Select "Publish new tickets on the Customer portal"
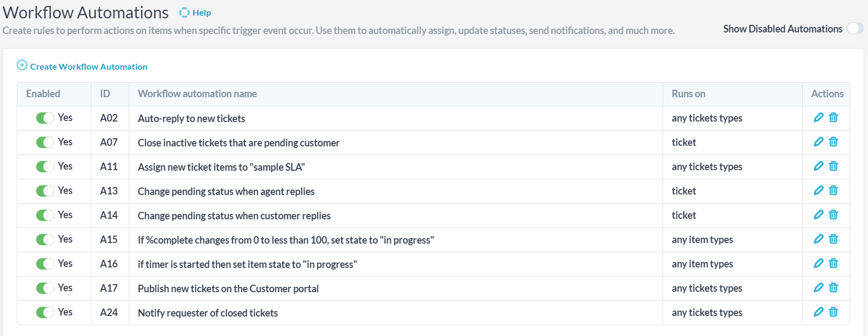 tap(228, 288)
